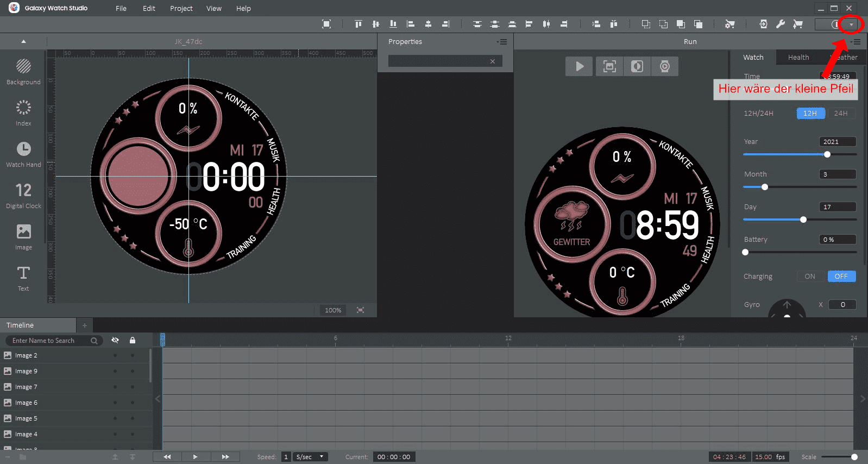Adjust the Month slider handle
Viewport: 868px width, 464px height.
(765, 187)
